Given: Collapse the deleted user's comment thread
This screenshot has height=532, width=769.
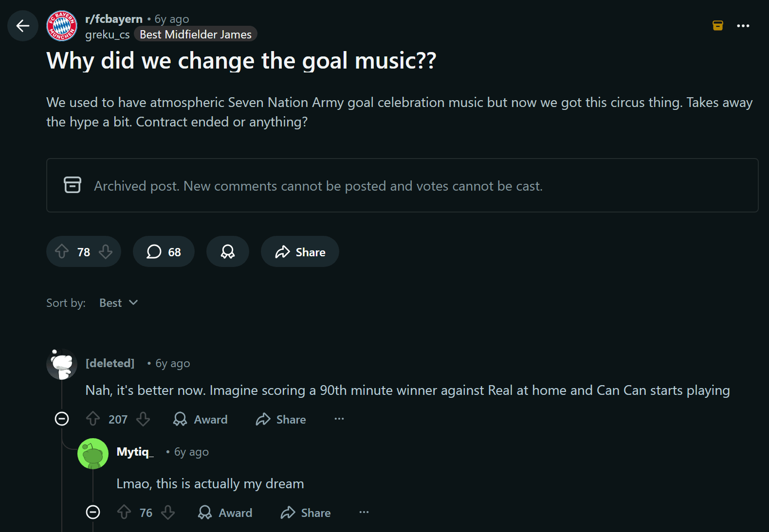Looking at the screenshot, I should point(62,419).
